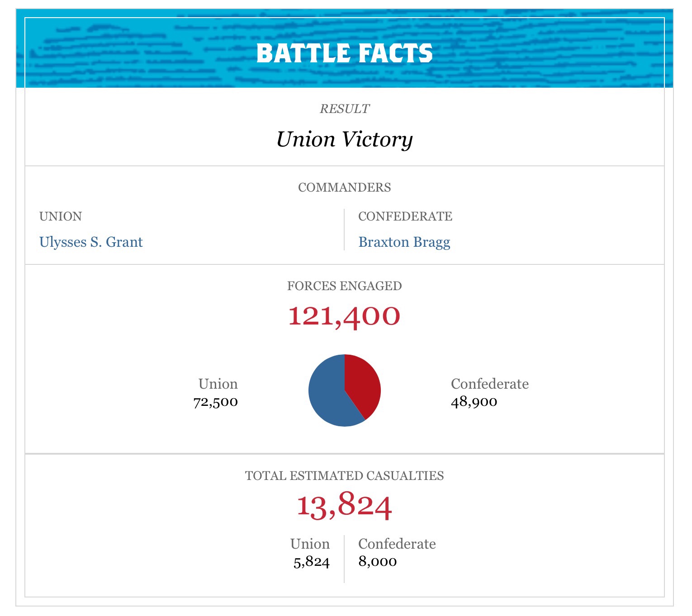This screenshot has height=616, width=692.
Task: Select the 13,824 total casualties number
Action: pyautogui.click(x=345, y=505)
